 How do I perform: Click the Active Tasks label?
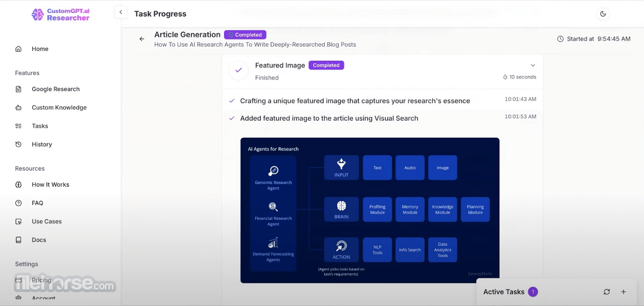pos(504,292)
